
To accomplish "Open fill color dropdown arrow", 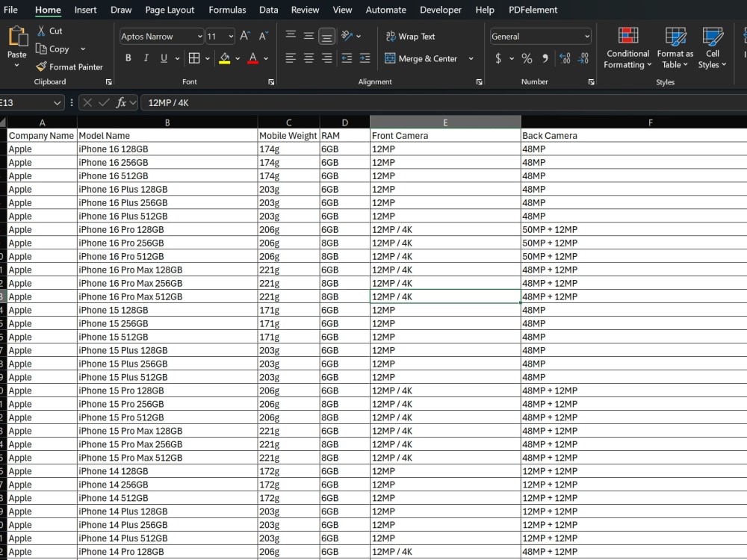I will [238, 58].
